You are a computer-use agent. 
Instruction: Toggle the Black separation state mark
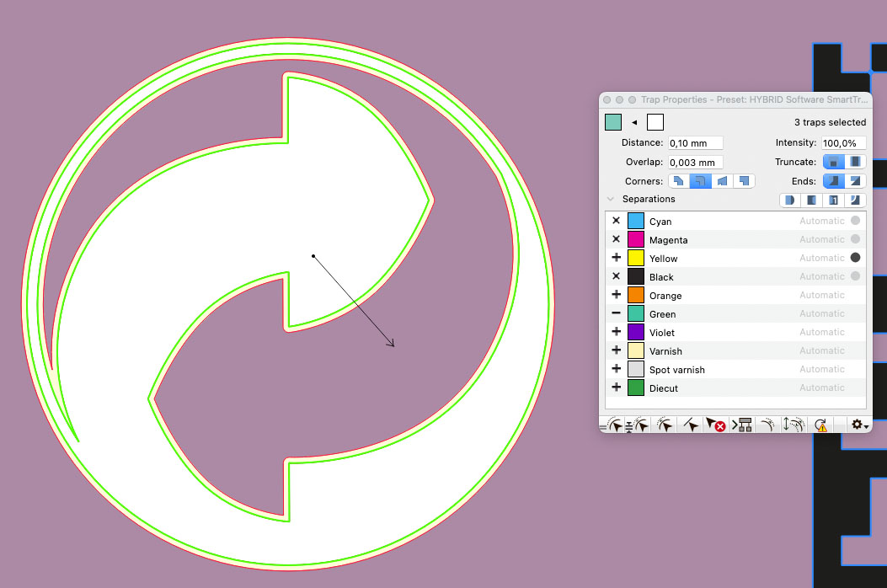coord(616,276)
